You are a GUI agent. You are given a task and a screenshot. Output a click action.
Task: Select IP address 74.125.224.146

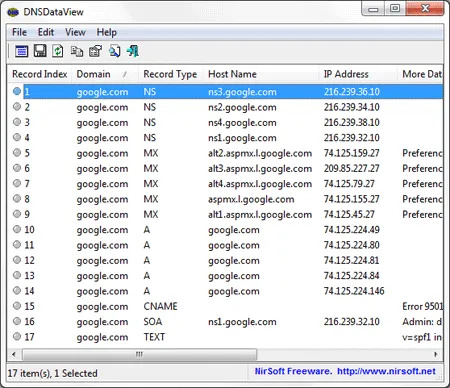tap(354, 291)
